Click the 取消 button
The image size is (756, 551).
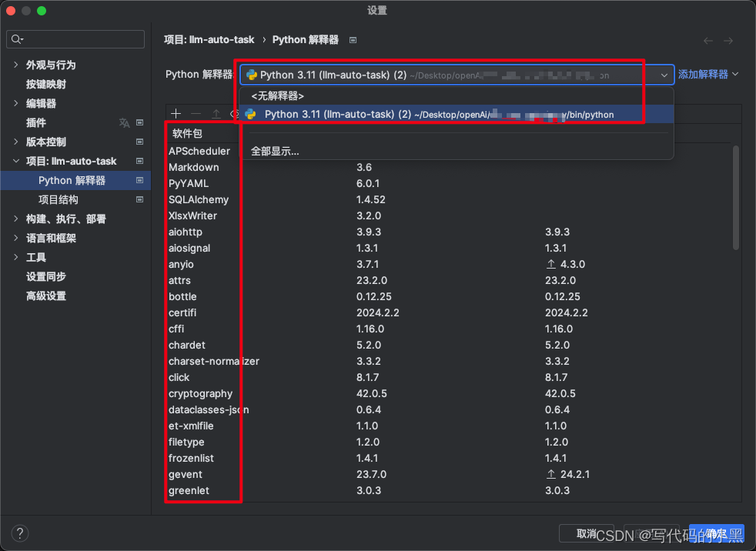(x=587, y=533)
